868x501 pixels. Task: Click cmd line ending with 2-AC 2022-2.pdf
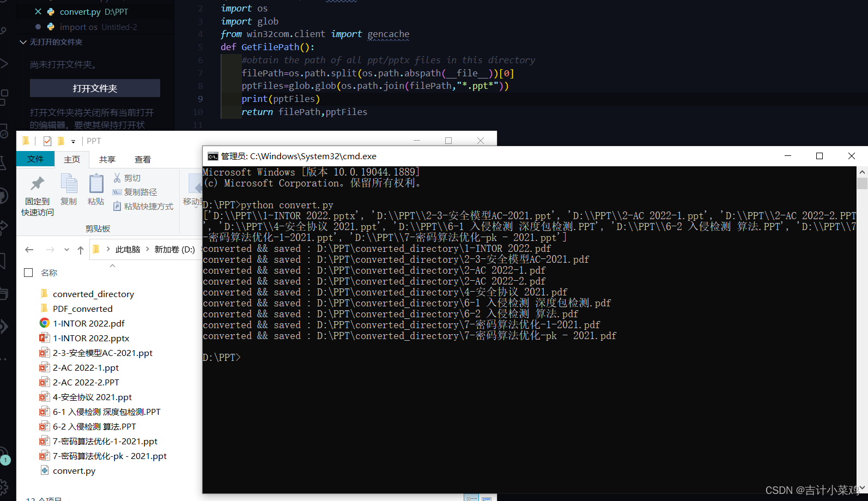point(374,281)
